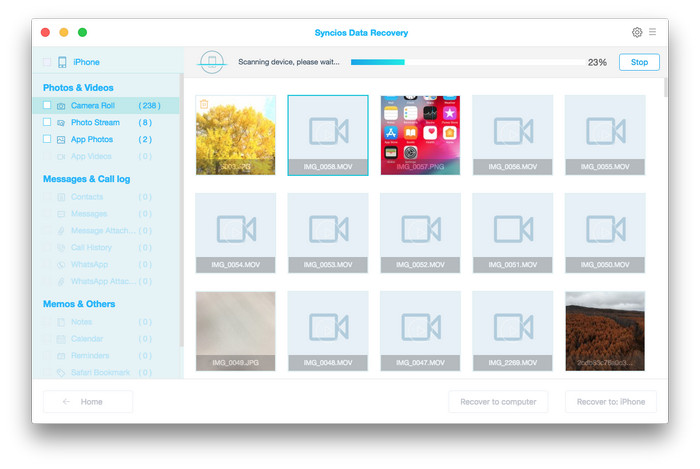Click the App Videos camcorder icon
Viewport: 700px width, 469px height.
(x=61, y=157)
